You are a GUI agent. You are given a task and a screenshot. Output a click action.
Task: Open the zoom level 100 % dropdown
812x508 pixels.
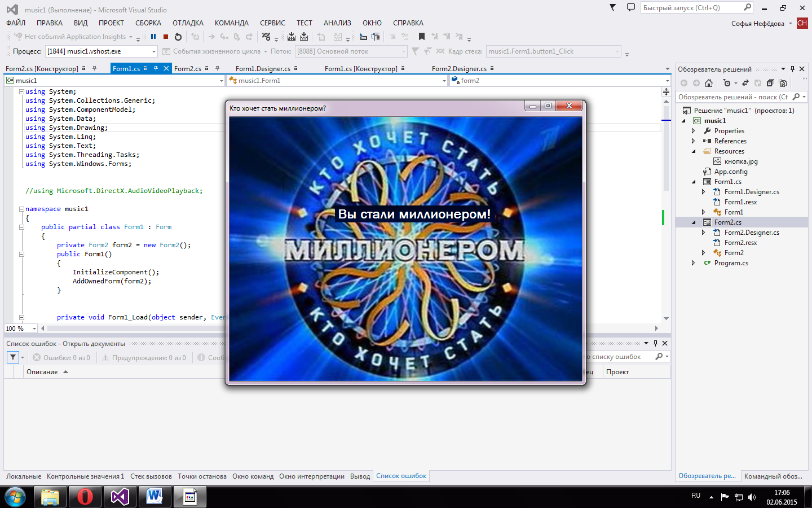pyautogui.click(x=34, y=328)
